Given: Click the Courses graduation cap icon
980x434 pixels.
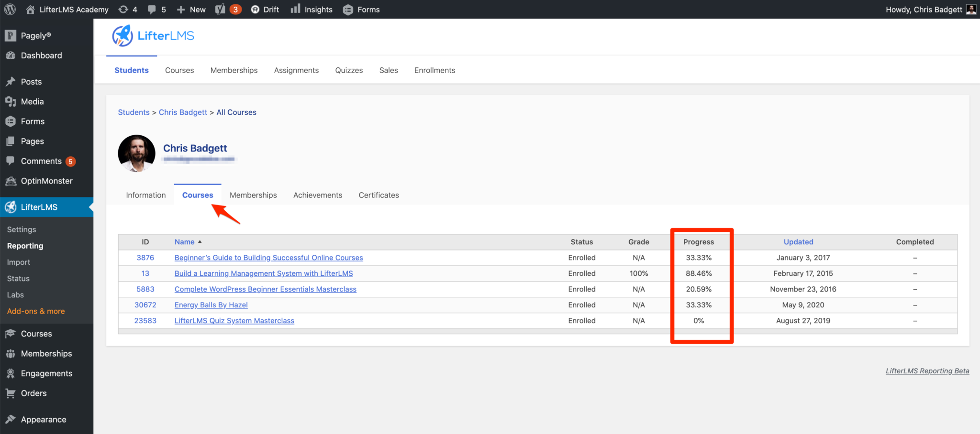Looking at the screenshot, I should 11,334.
